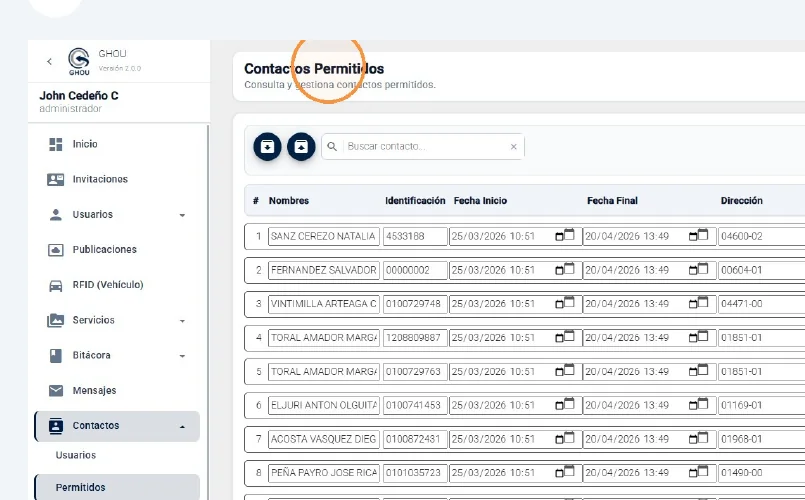Select Usuarios submenu under Contactos
Viewport: 805px width, 500px height.
point(75,455)
